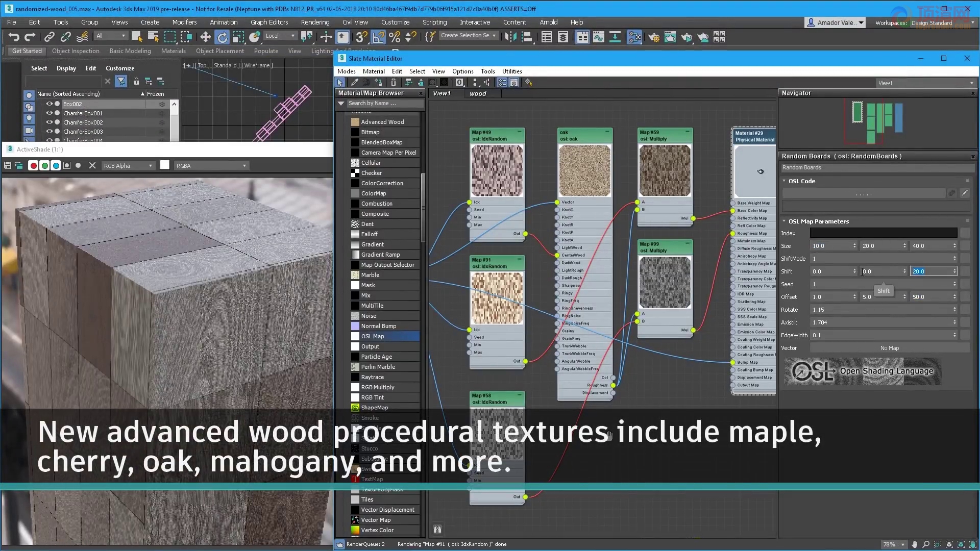Viewport: 980px width, 551px height.
Task: Open the RGBA dropdown in ActiveShade
Action: [211, 166]
